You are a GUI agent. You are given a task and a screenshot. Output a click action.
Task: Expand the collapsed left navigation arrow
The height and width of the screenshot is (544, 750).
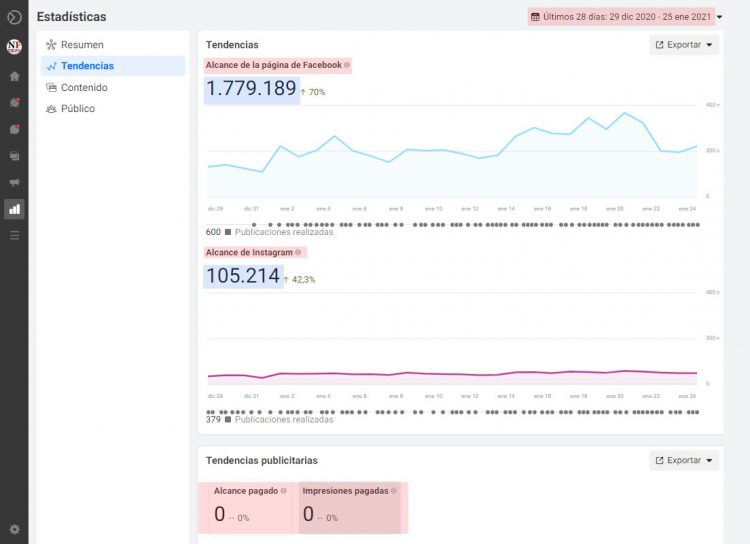pos(14,17)
